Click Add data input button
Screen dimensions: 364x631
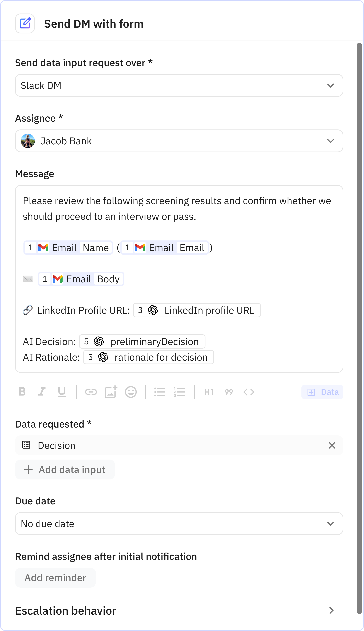pyautogui.click(x=65, y=470)
